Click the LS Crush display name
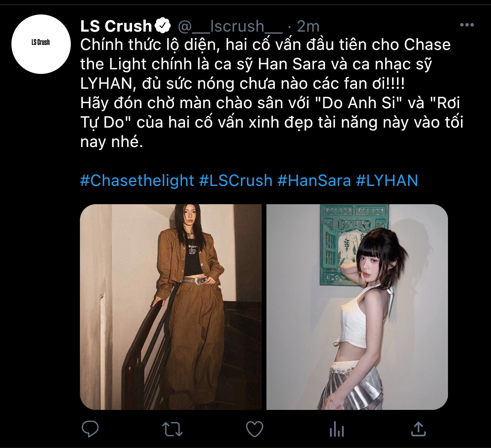 (x=116, y=26)
